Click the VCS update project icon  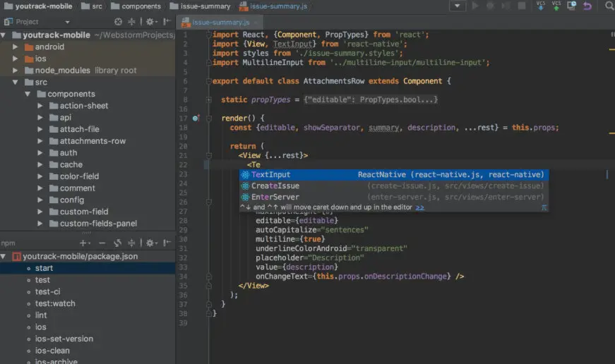coord(540,6)
